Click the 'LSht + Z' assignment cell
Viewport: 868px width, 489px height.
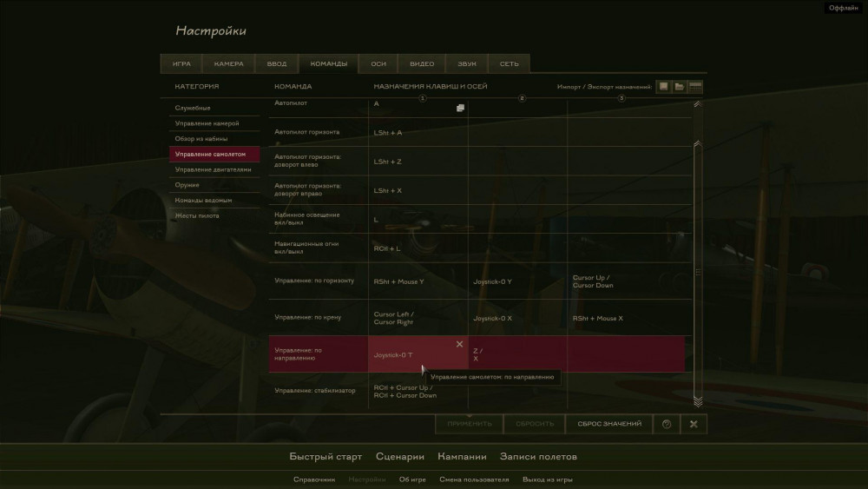pos(418,162)
